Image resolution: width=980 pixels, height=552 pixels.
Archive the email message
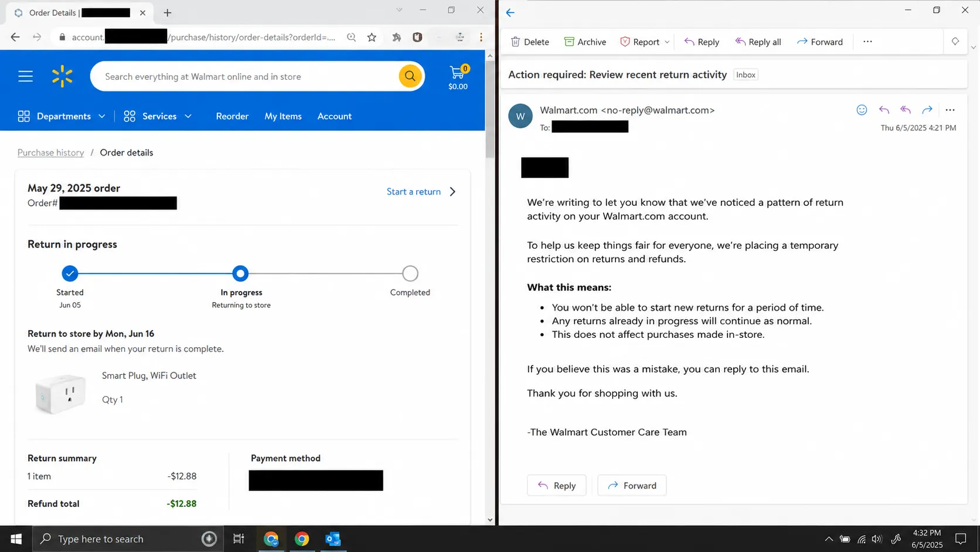(x=585, y=42)
